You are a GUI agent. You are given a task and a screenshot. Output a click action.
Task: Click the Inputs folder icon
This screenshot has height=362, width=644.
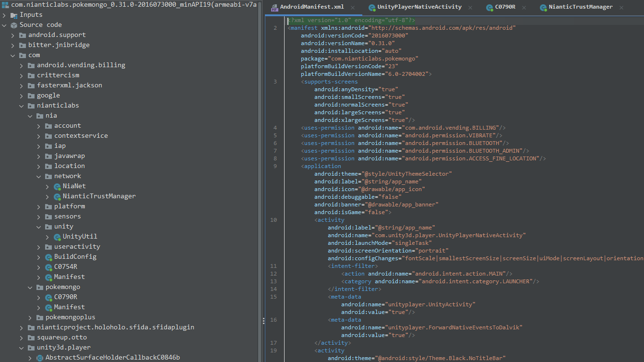click(x=14, y=15)
